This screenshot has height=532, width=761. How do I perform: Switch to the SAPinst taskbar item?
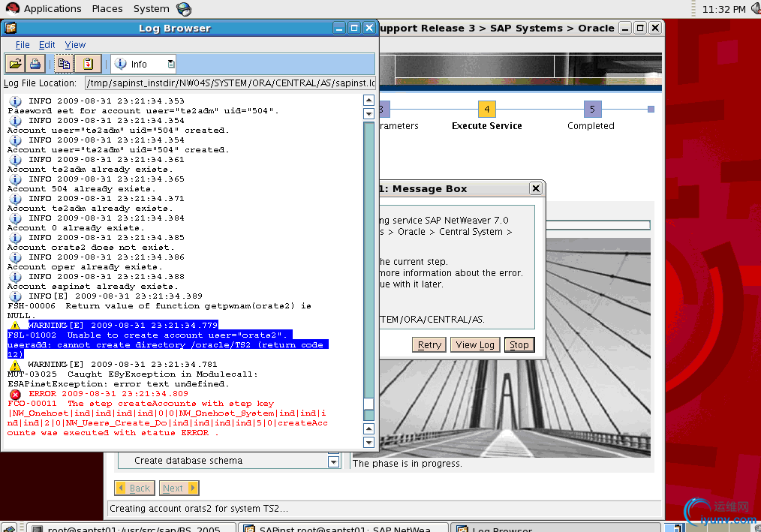point(344,527)
